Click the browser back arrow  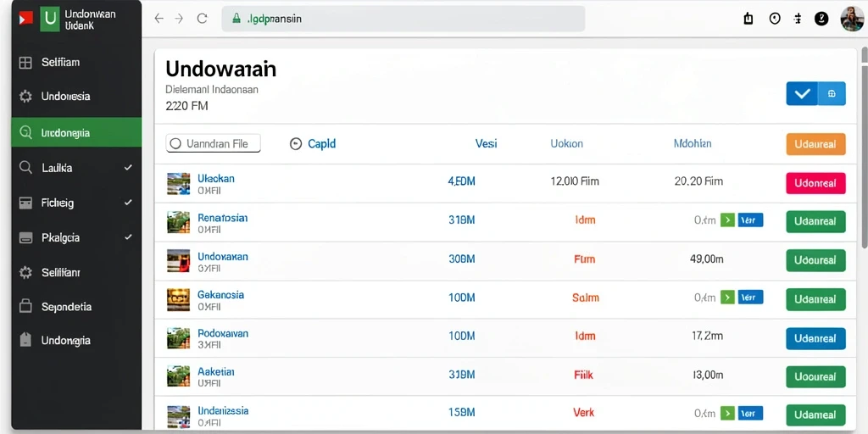coord(159,19)
